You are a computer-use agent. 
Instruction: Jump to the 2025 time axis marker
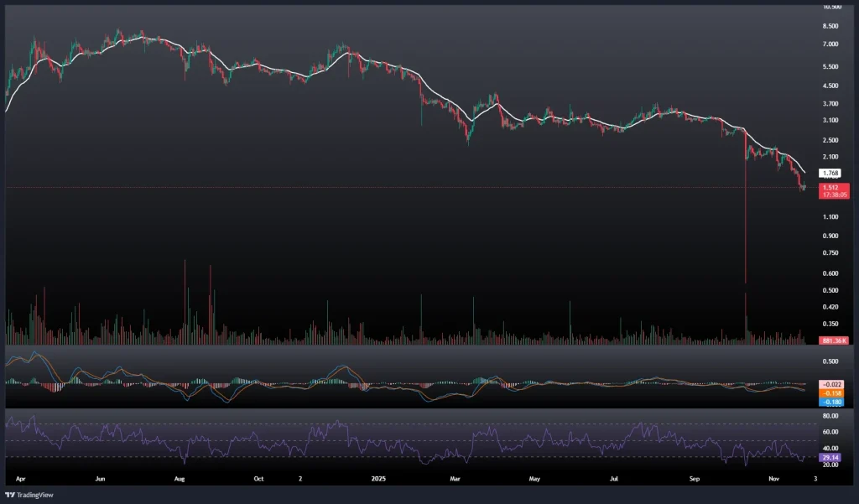[x=376, y=480]
